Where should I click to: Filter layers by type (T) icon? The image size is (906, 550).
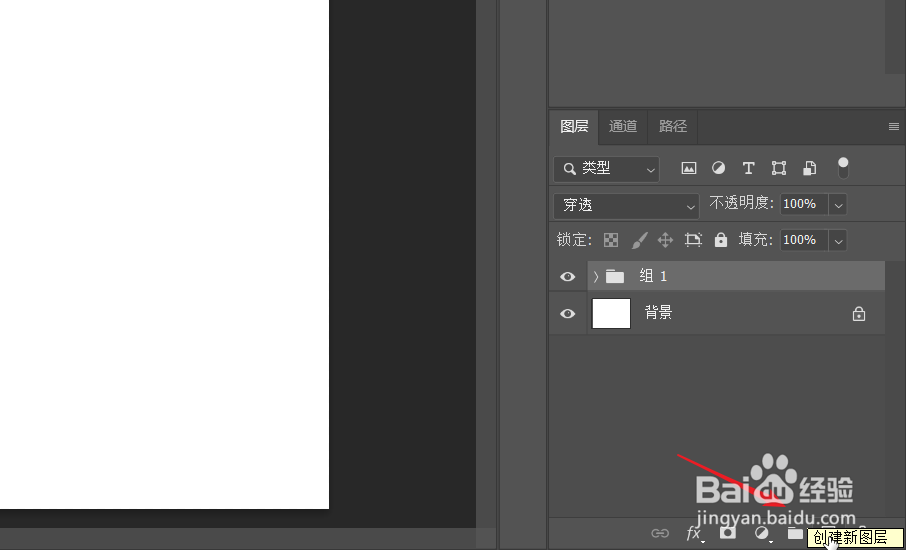(748, 168)
